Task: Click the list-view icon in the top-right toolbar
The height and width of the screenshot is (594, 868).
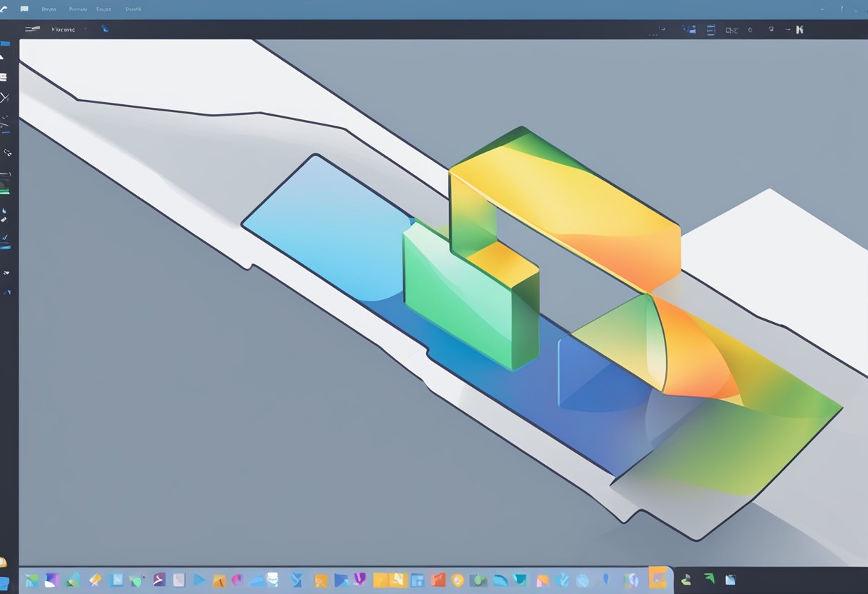Action: coord(710,29)
